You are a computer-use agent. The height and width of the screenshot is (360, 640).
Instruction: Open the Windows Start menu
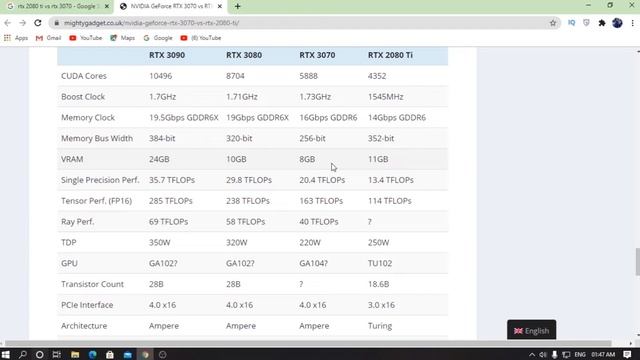6,354
